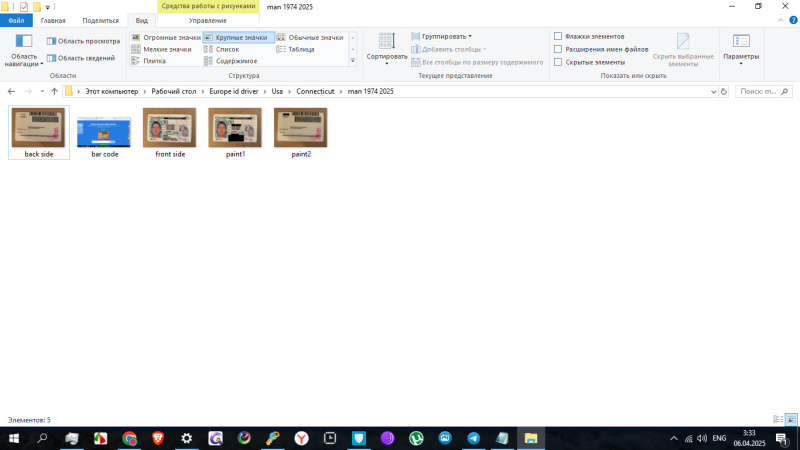Click the Область сведений (details pane) icon
Viewport: 800px width, 450px height.
pos(51,58)
